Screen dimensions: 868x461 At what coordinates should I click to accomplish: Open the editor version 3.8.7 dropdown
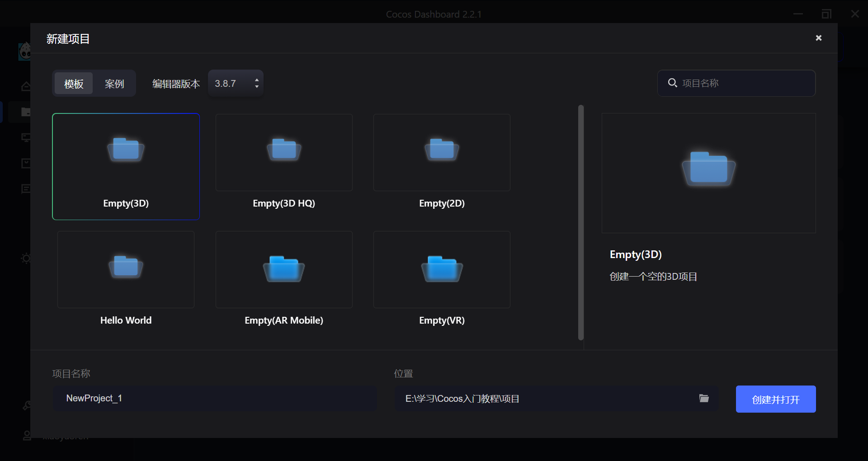click(x=236, y=83)
